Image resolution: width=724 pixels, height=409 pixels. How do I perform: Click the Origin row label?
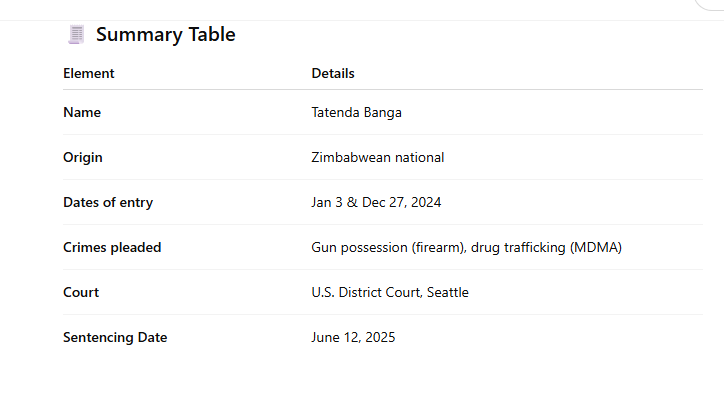click(x=83, y=158)
